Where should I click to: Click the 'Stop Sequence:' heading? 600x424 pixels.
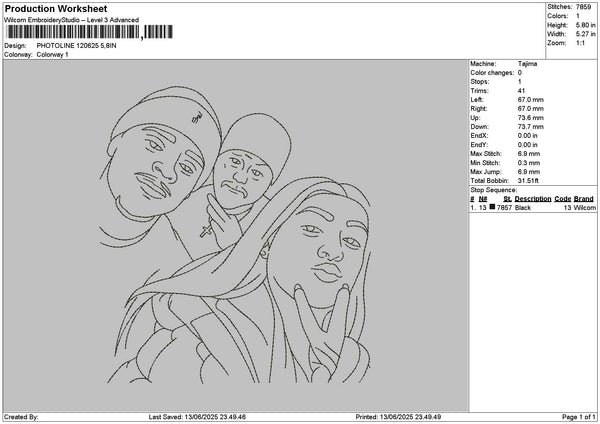click(x=494, y=190)
